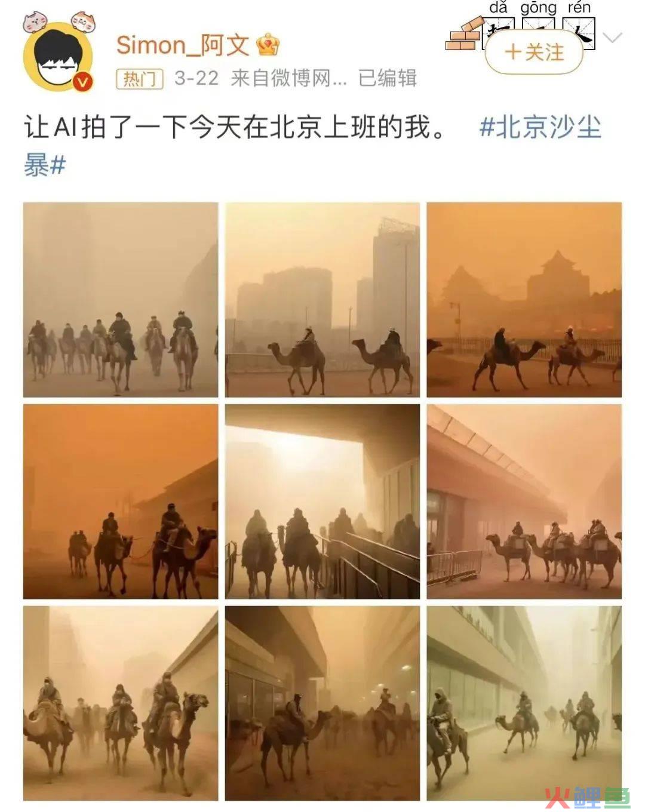
Task: Open the bottom-right pale yellow street image
Action: [524, 703]
